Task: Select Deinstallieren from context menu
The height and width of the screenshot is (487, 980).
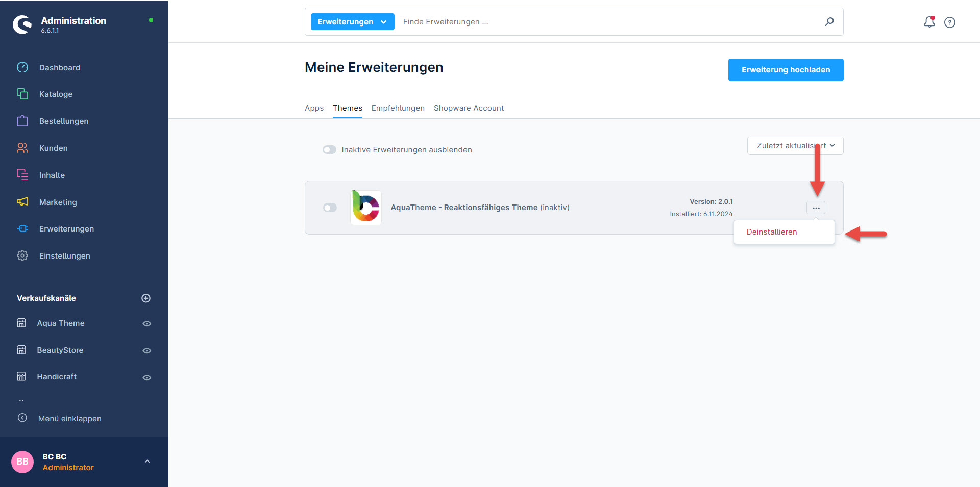Action: [x=771, y=232]
